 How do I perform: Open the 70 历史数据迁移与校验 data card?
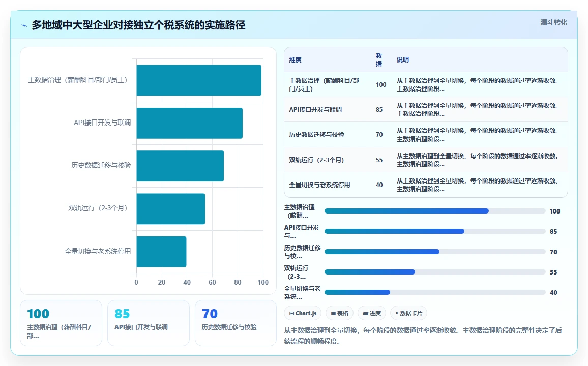tap(236, 323)
